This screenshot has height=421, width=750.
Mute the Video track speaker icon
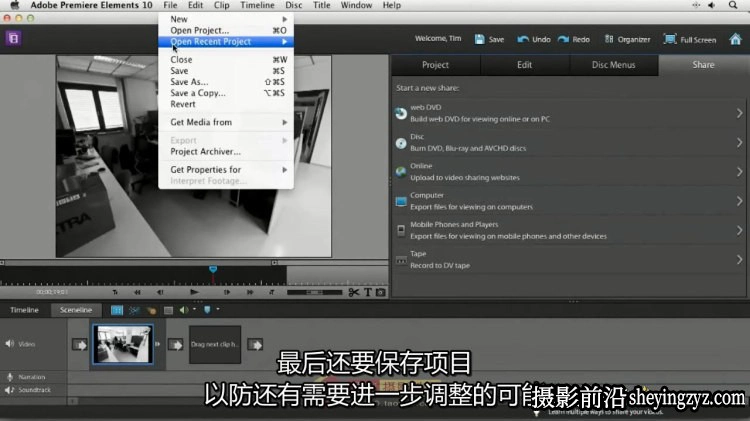[x=10, y=343]
